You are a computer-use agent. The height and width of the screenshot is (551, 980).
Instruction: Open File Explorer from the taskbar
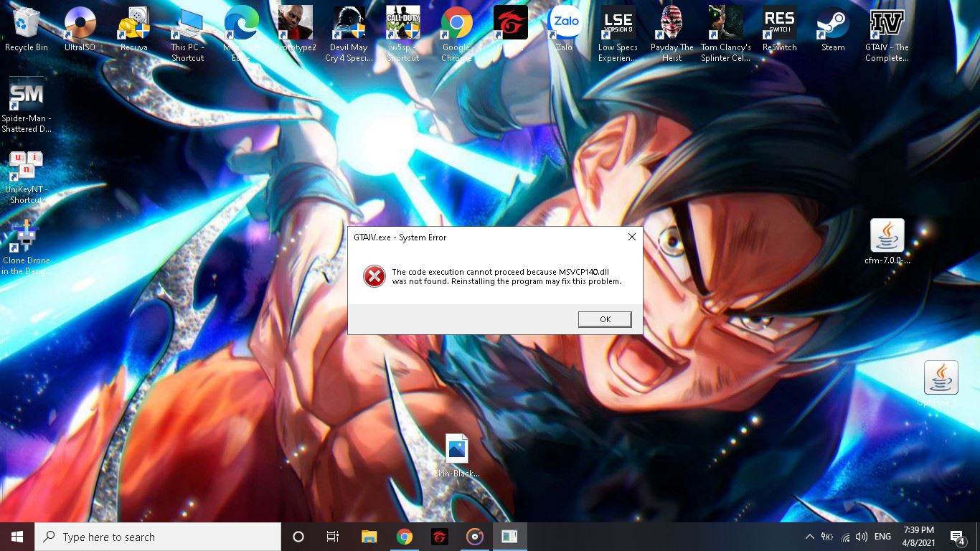[x=369, y=536]
